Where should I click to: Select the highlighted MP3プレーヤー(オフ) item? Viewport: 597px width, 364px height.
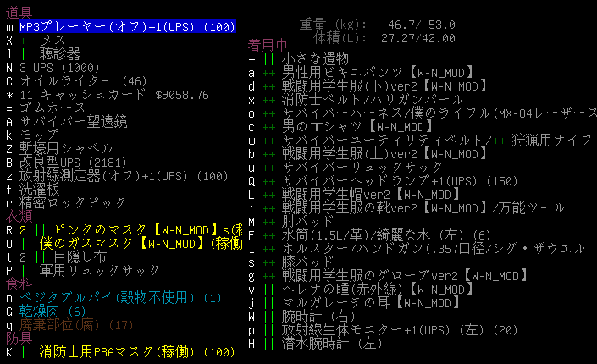[x=127, y=27]
